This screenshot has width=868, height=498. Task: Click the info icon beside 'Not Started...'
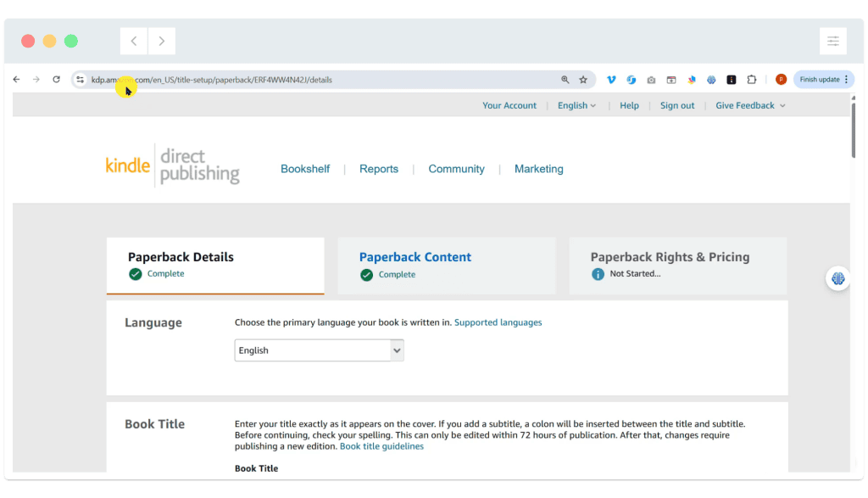598,274
